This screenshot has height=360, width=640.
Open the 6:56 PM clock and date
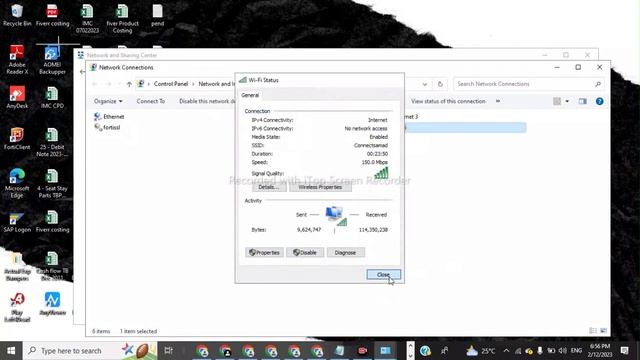click(600, 351)
